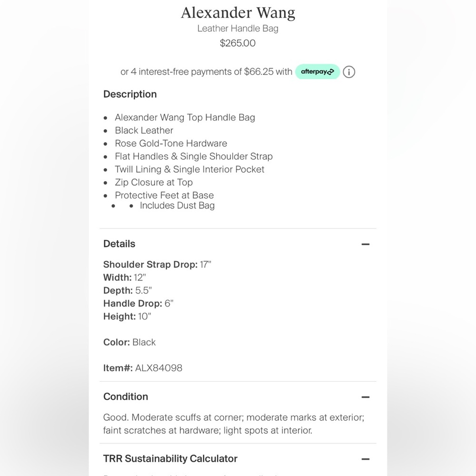Screen dimensions: 476x476
Task: Click the Rose Gold-Tone Hardware bullet
Action: tap(171, 143)
